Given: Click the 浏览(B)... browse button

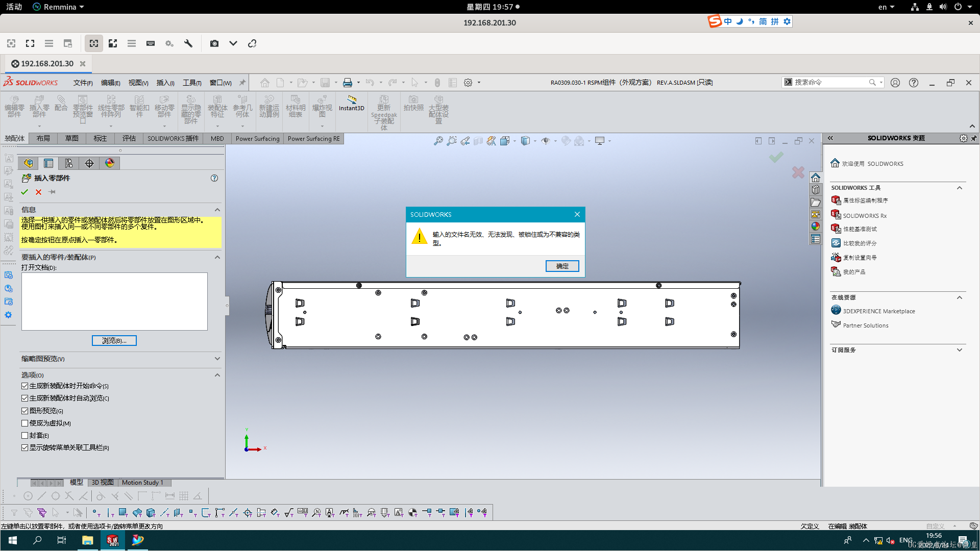Looking at the screenshot, I should [x=114, y=341].
